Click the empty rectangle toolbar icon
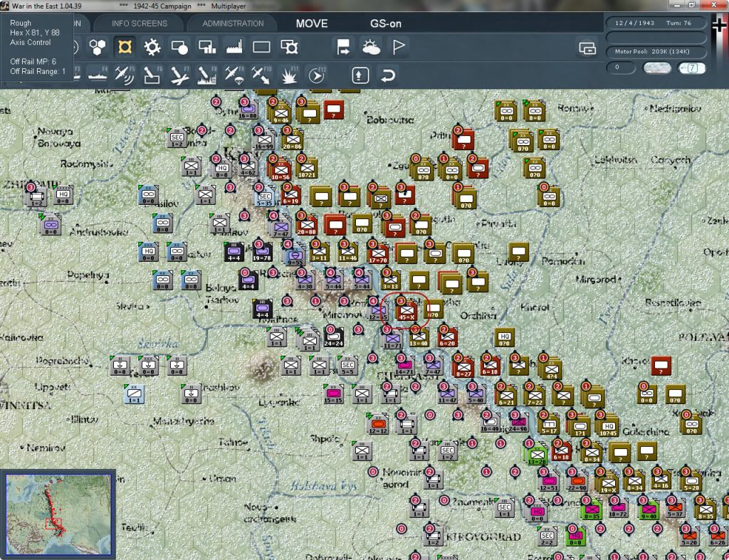Image resolution: width=729 pixels, height=560 pixels. [x=262, y=47]
